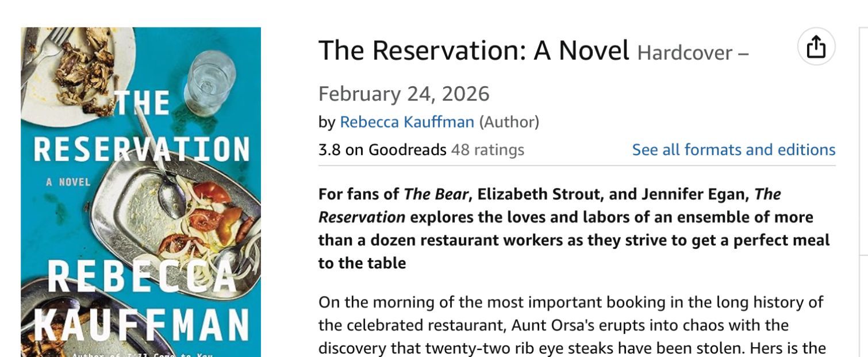868x357 pixels.
Task: Click the (Author) role label
Action: (509, 122)
